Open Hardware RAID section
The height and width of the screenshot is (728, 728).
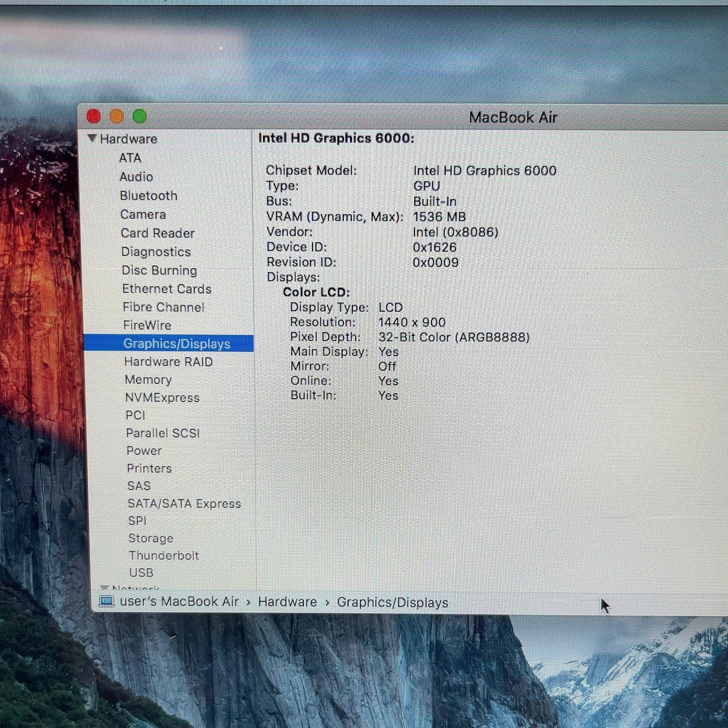tap(169, 362)
